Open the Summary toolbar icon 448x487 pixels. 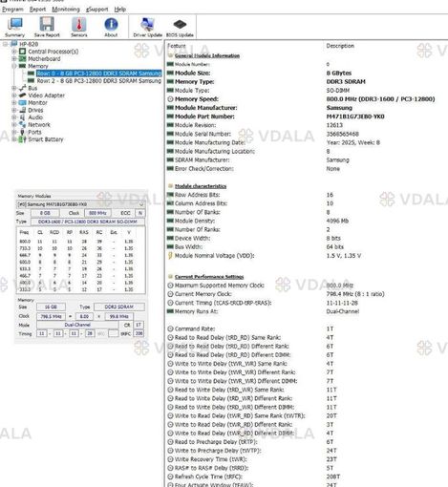pyautogui.click(x=15, y=24)
